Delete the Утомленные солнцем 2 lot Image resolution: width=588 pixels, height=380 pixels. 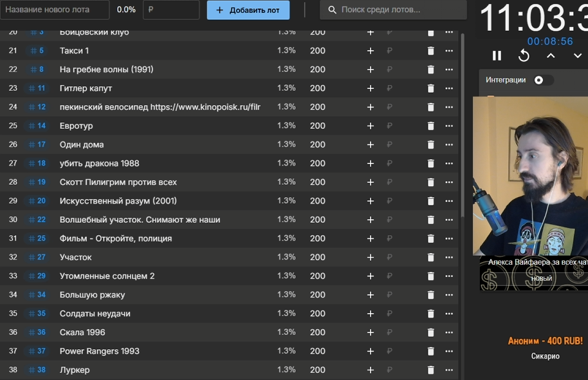click(x=430, y=276)
